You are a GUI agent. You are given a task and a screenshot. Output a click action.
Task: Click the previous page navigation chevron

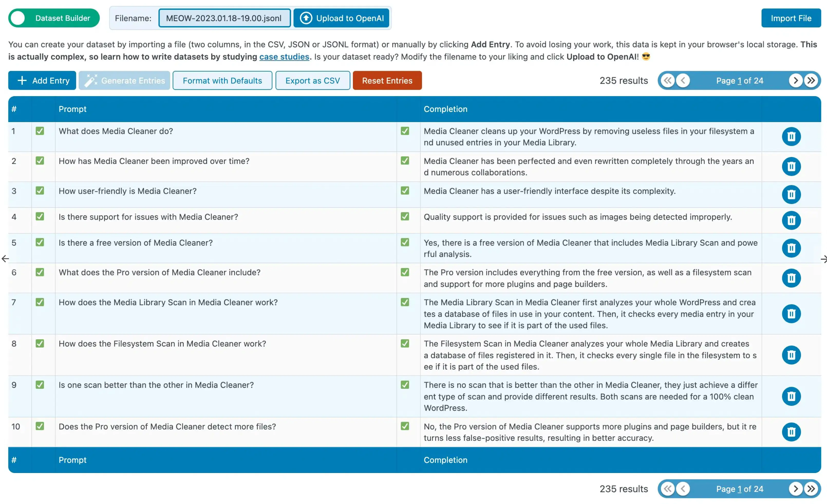[683, 80]
